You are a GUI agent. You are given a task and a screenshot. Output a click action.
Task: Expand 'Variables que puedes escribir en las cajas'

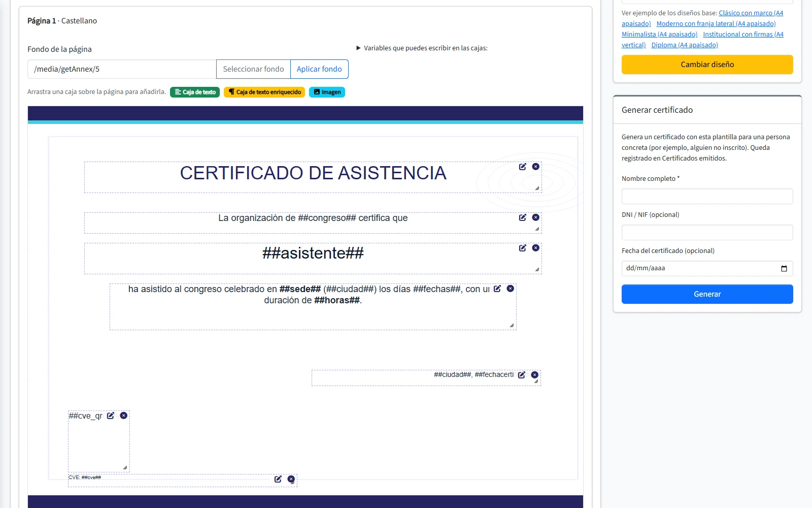[x=422, y=48]
